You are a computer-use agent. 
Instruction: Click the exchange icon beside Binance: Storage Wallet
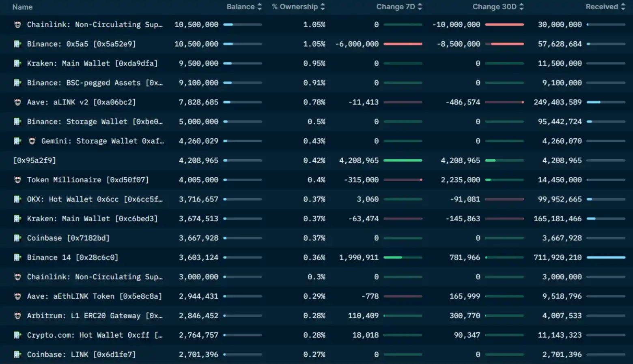(17, 122)
